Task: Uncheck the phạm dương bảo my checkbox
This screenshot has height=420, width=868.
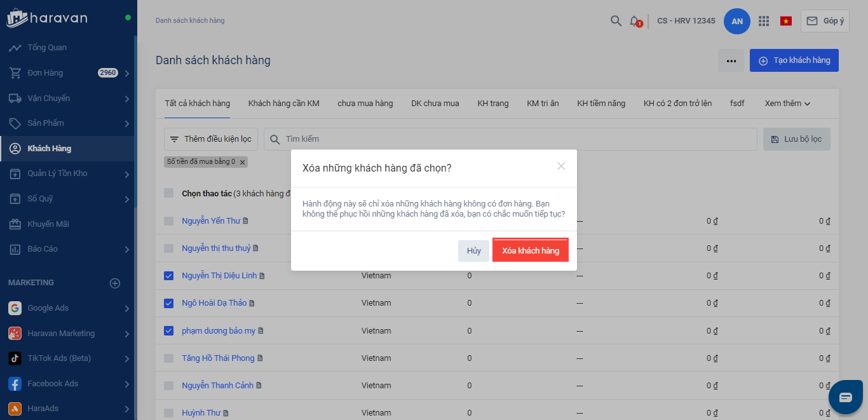Action: (x=168, y=330)
